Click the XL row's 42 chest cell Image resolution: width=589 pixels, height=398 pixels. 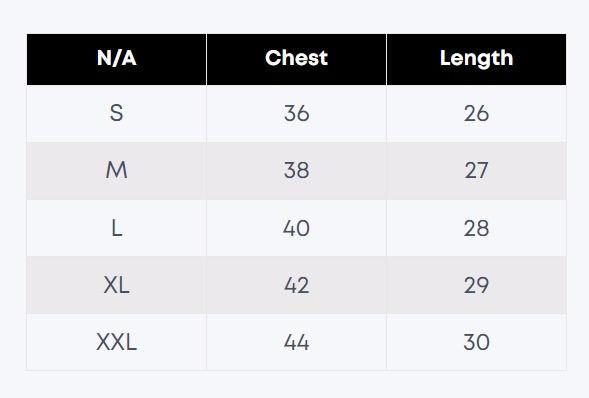296,285
